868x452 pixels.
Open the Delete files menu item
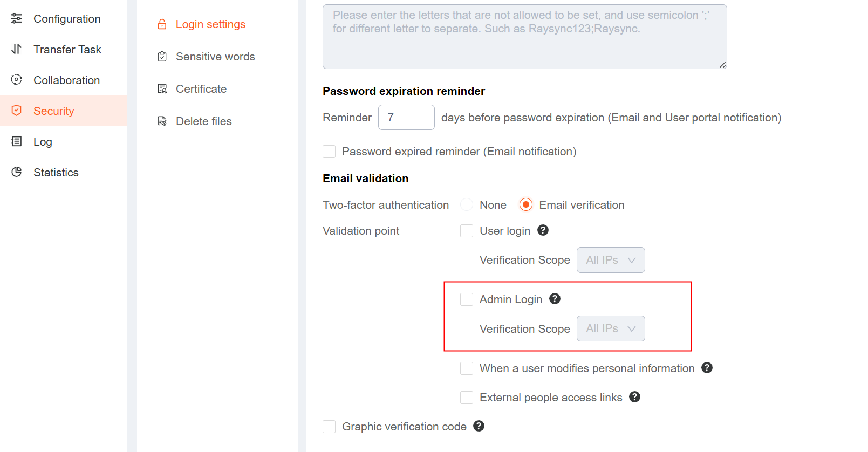point(204,121)
